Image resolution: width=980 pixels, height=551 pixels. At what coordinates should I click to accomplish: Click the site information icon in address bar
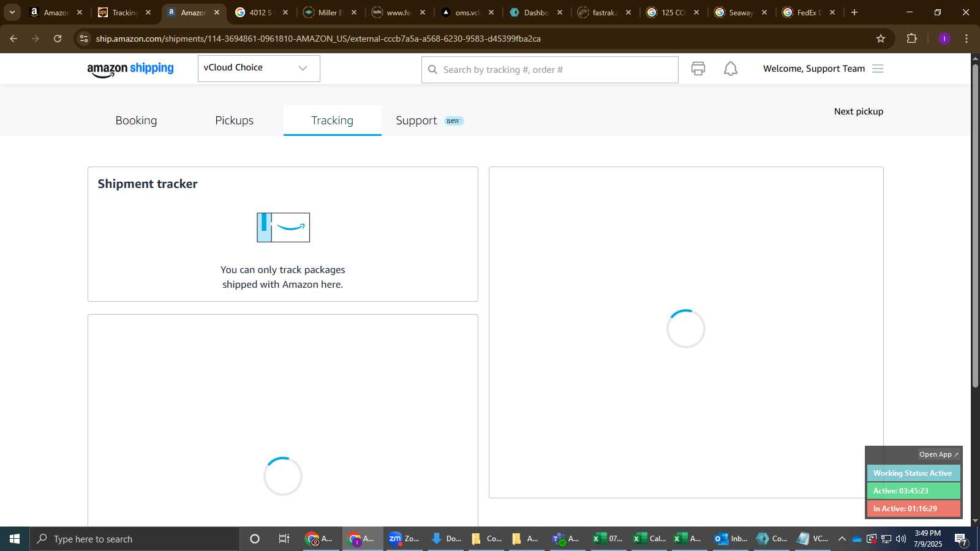[x=84, y=39]
